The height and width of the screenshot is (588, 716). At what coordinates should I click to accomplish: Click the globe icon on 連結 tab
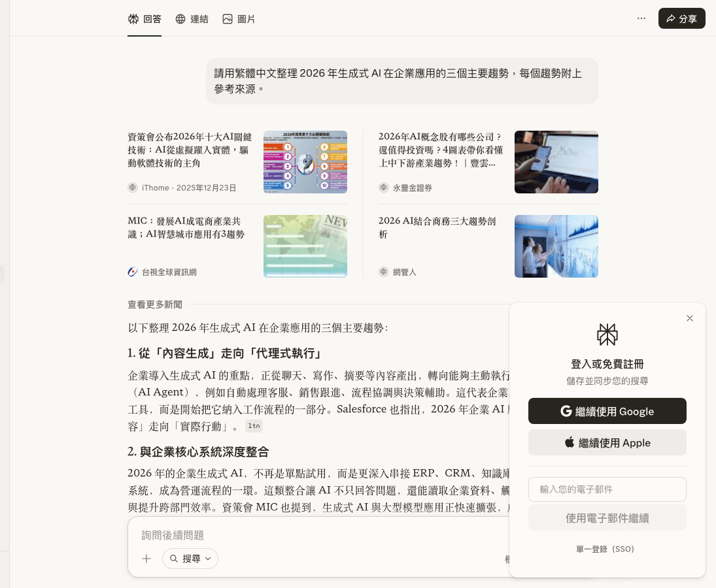point(180,19)
